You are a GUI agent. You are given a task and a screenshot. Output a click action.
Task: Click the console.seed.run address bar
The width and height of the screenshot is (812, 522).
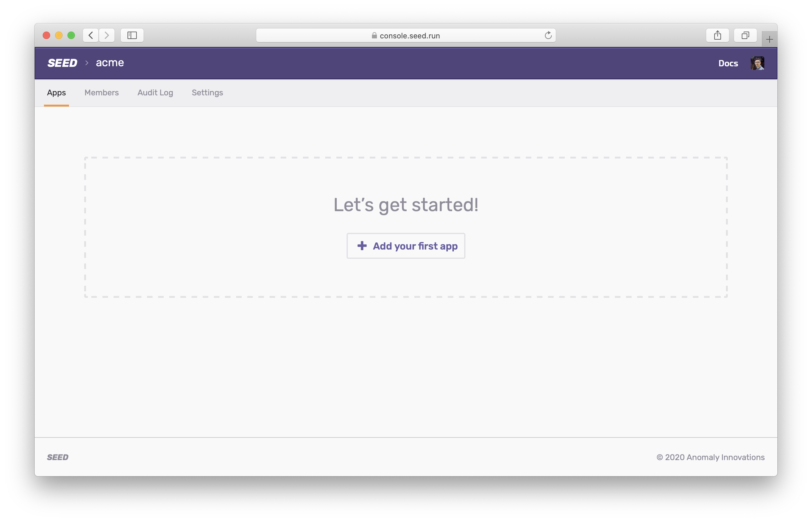click(x=406, y=35)
